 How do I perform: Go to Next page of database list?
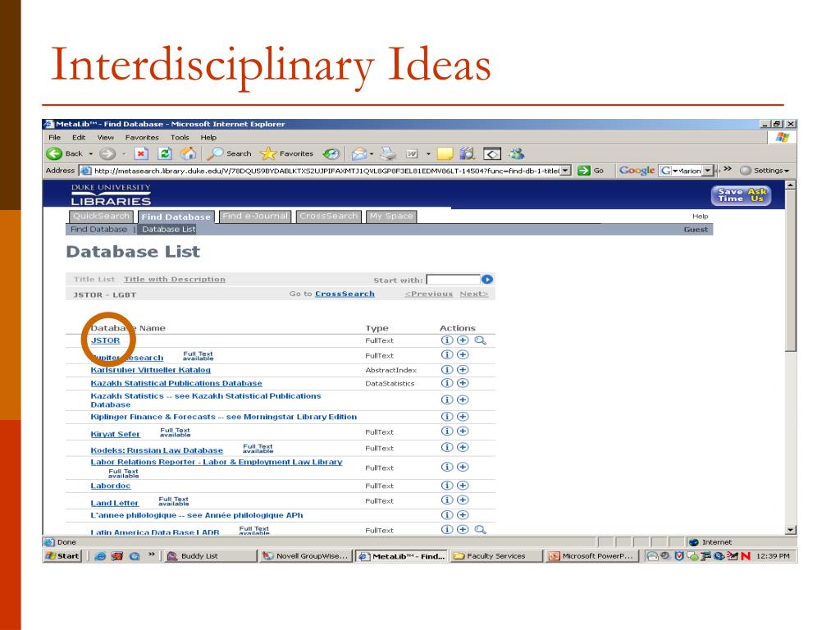click(x=474, y=294)
